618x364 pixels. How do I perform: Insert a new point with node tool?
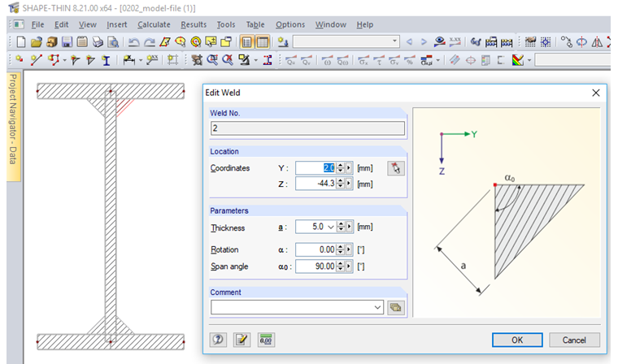pyautogui.click(x=20, y=60)
